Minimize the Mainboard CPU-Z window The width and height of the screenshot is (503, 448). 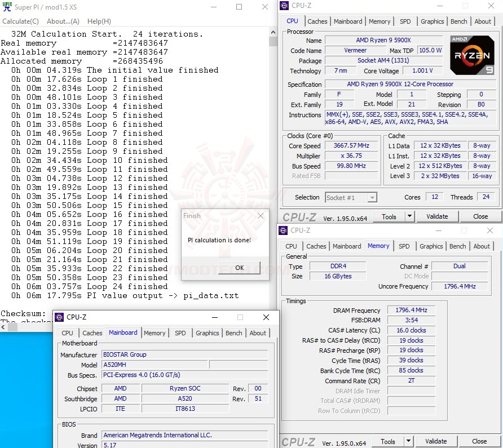tap(215, 317)
